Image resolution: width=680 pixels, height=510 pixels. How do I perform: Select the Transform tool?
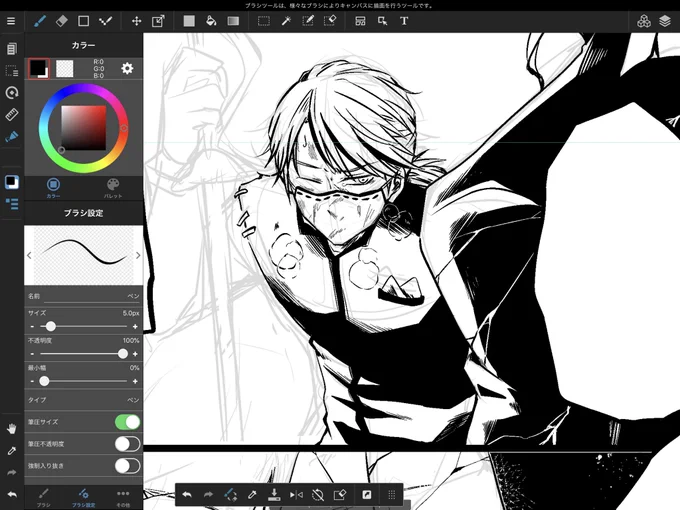click(x=158, y=21)
